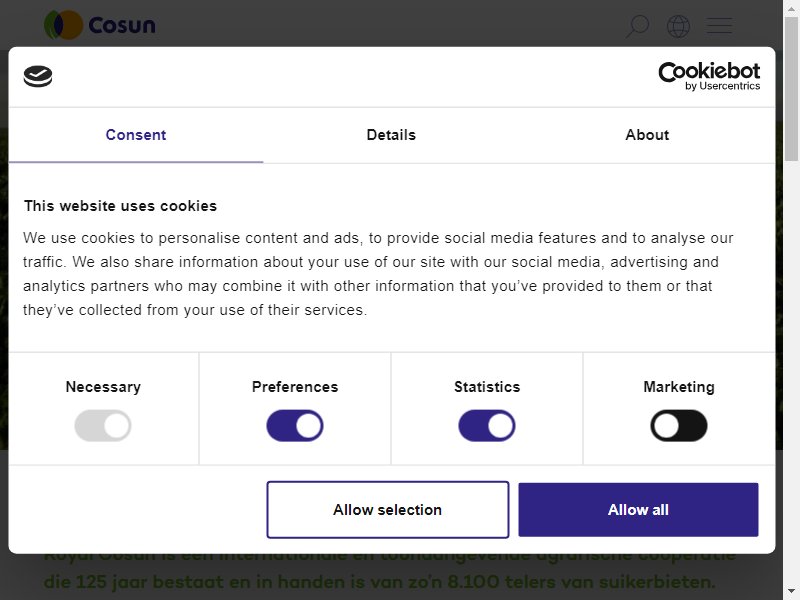Click the Allow selection button
The height and width of the screenshot is (600, 800).
click(388, 510)
